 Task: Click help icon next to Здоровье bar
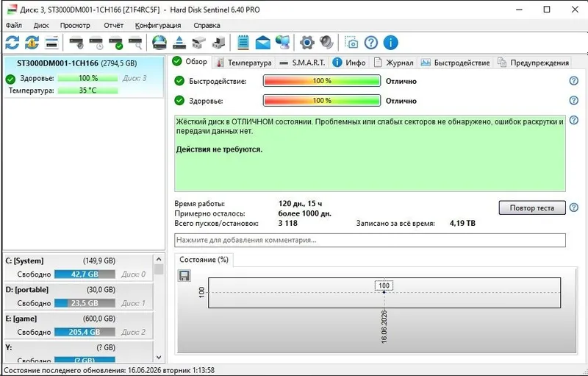tap(574, 100)
